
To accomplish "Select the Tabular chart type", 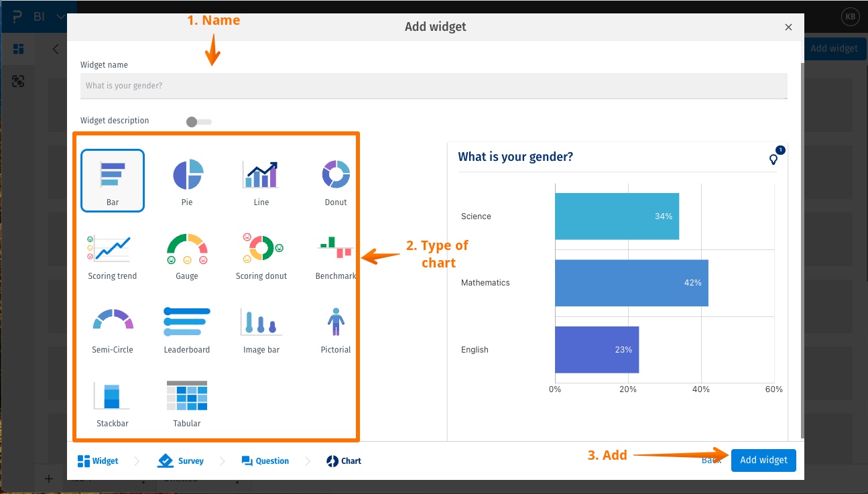I will (186, 402).
